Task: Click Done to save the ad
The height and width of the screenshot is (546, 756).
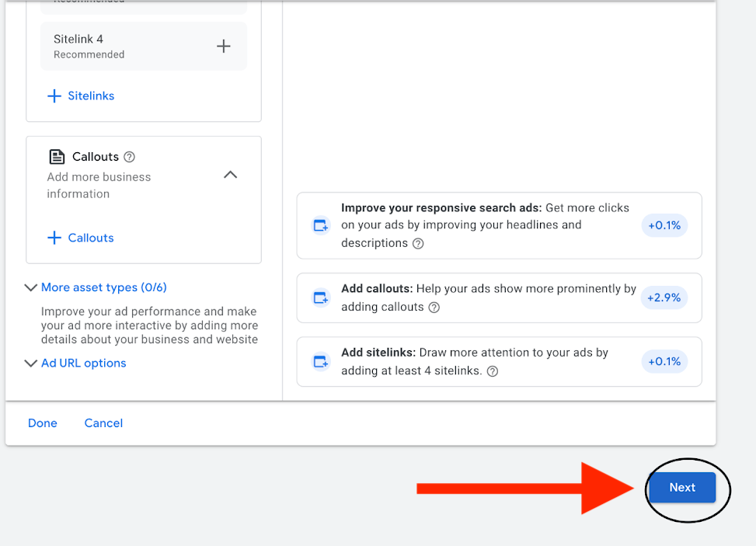Action: point(43,423)
